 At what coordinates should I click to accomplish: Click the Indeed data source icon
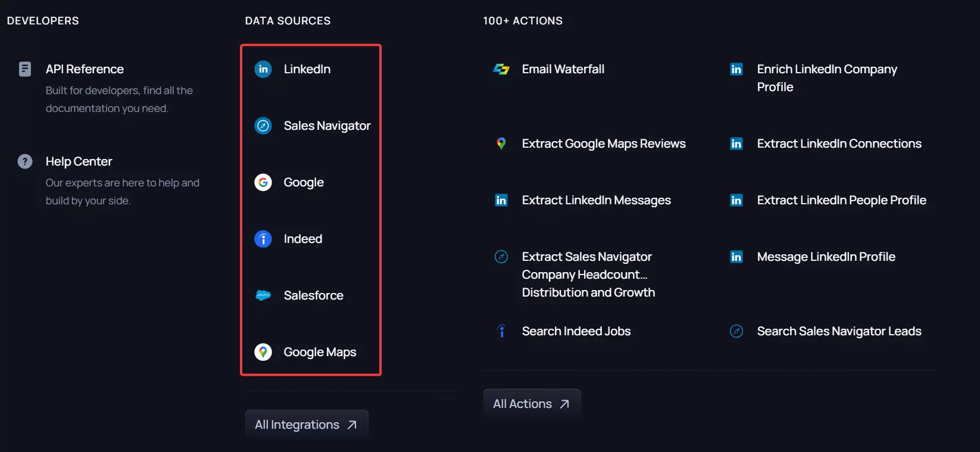pyautogui.click(x=263, y=239)
